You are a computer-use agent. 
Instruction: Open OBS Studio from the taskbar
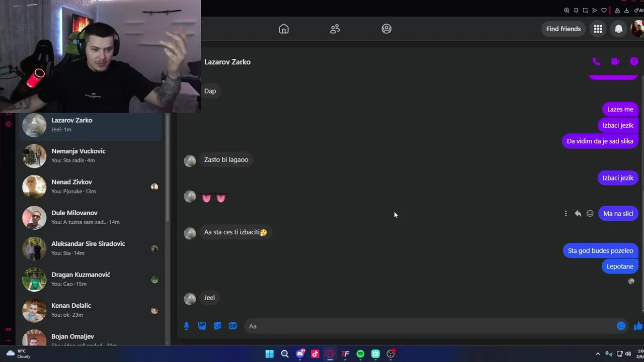(x=390, y=354)
